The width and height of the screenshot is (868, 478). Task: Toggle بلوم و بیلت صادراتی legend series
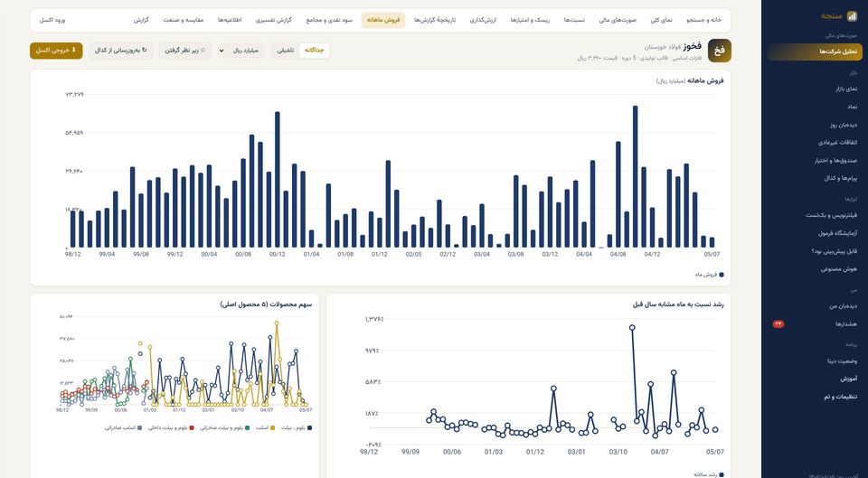(x=224, y=427)
